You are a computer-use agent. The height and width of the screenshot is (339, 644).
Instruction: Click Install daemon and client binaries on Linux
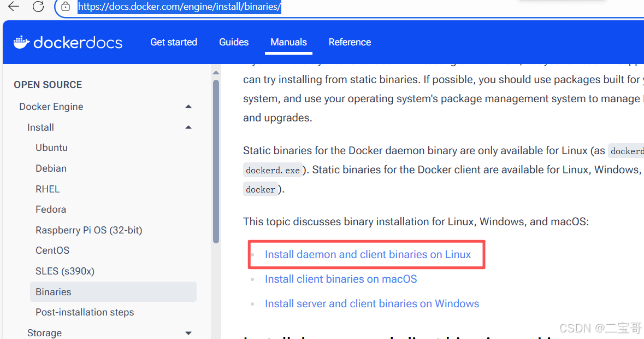[368, 254]
